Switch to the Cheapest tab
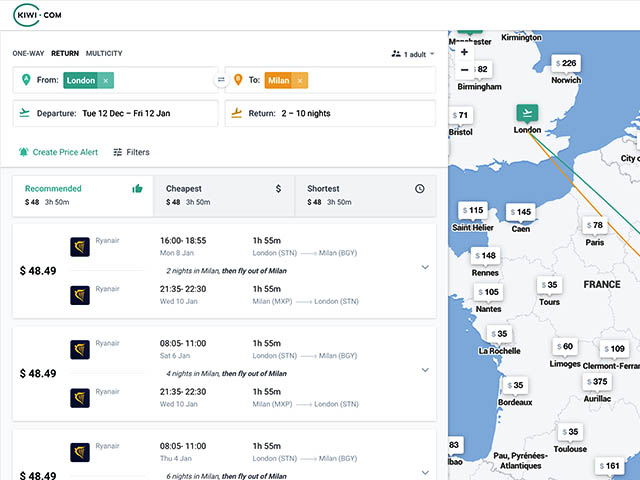The width and height of the screenshot is (640, 480). coord(224,195)
